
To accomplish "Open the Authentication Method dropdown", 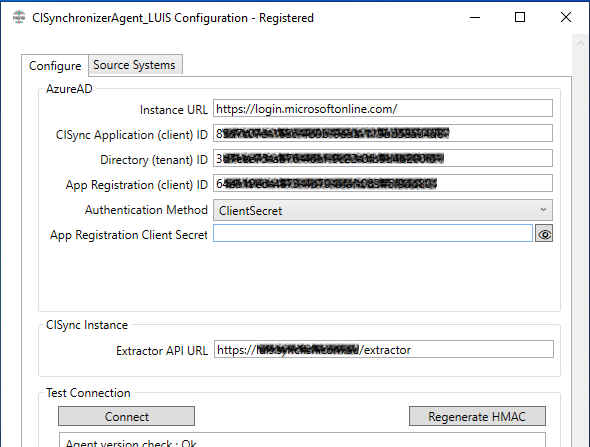I will [383, 210].
